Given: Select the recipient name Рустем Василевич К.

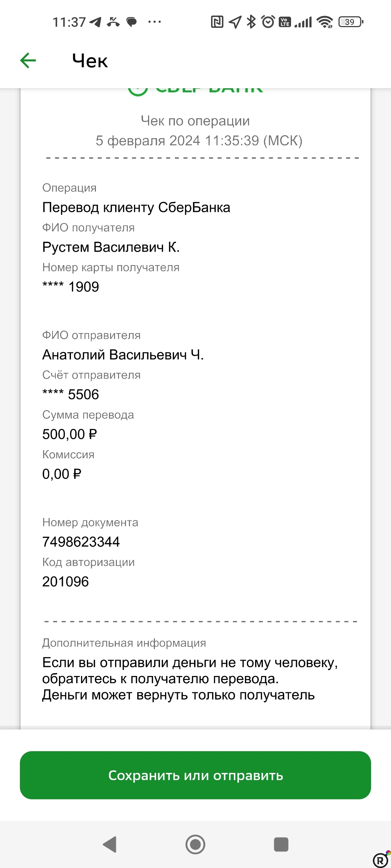Looking at the screenshot, I should coord(111,247).
